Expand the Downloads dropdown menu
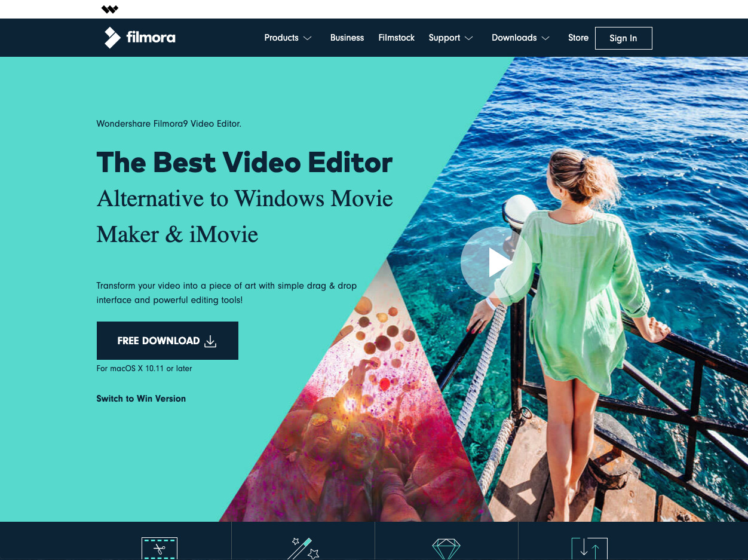The height and width of the screenshot is (560, 748). point(520,38)
